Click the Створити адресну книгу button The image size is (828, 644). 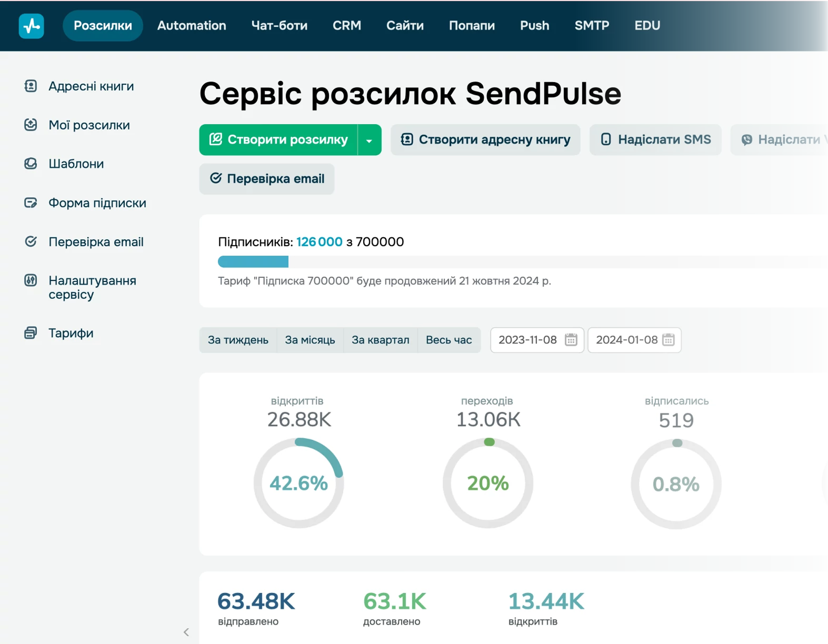coord(485,140)
